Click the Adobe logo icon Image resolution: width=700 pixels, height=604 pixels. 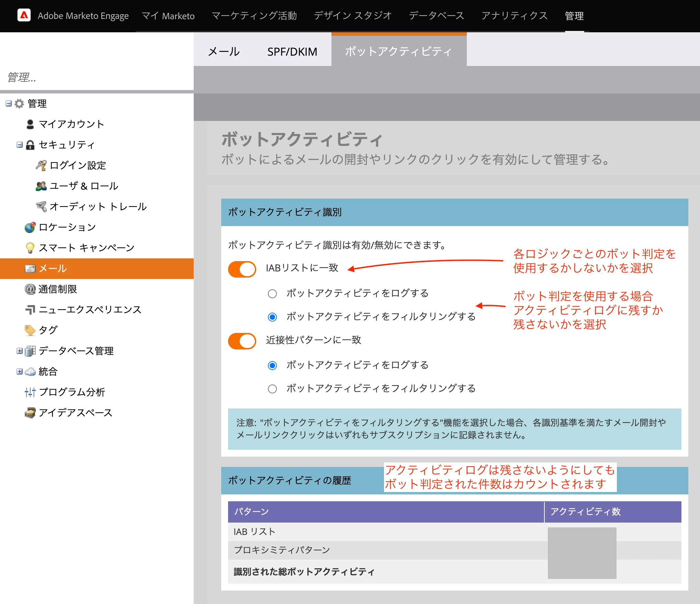point(24,15)
